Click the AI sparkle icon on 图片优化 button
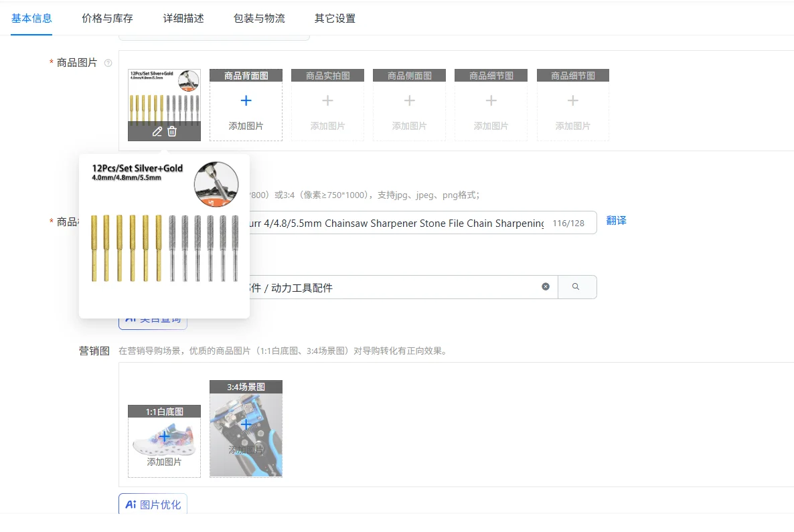794x532 pixels. click(131, 504)
